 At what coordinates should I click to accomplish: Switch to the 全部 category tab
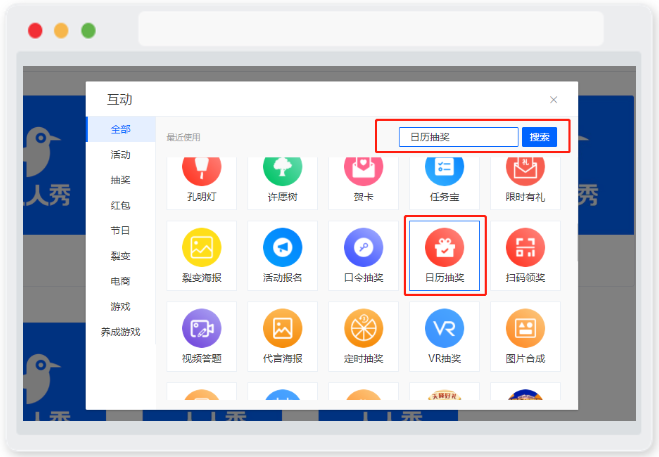(121, 129)
